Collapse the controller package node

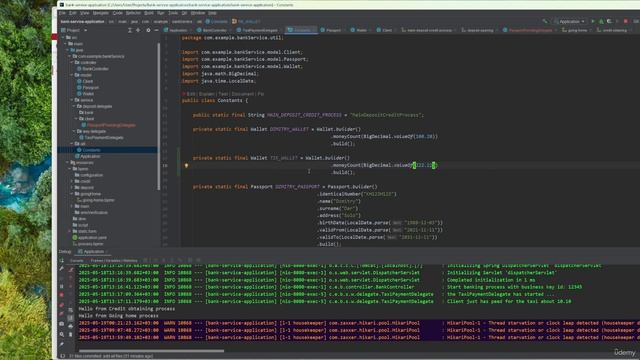click(72, 62)
